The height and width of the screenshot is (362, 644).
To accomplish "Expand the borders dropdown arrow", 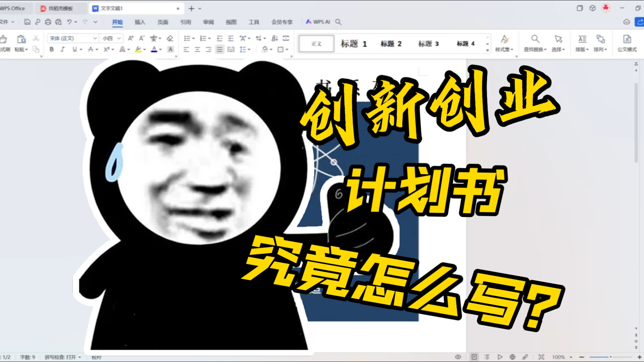I will 287,50.
